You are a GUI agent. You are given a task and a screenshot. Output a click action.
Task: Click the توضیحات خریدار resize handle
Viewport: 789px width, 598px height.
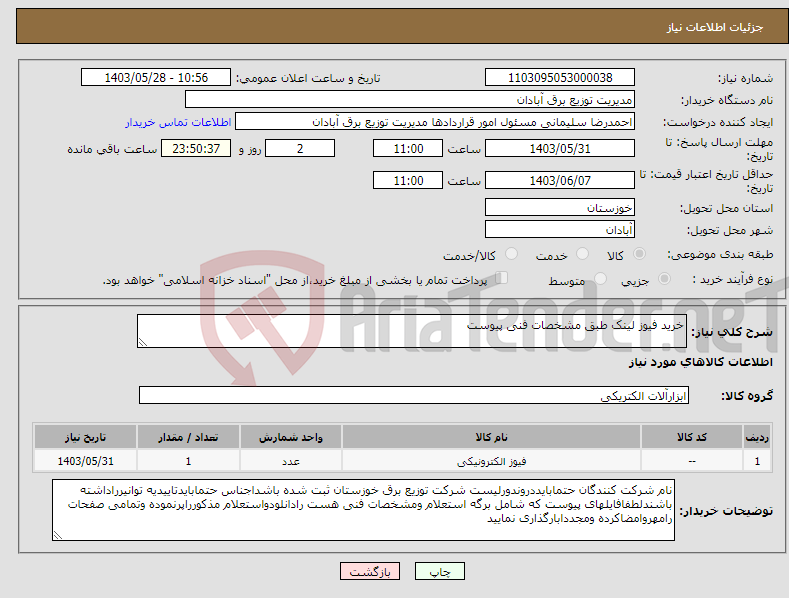[x=58, y=535]
